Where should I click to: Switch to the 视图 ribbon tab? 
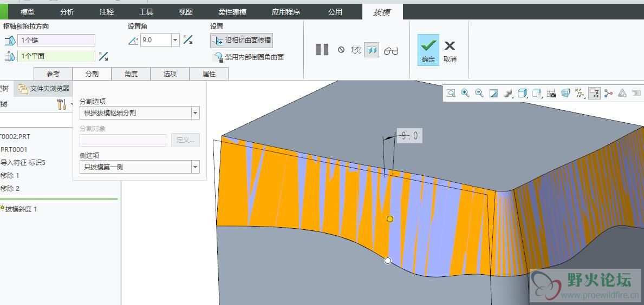point(185,12)
